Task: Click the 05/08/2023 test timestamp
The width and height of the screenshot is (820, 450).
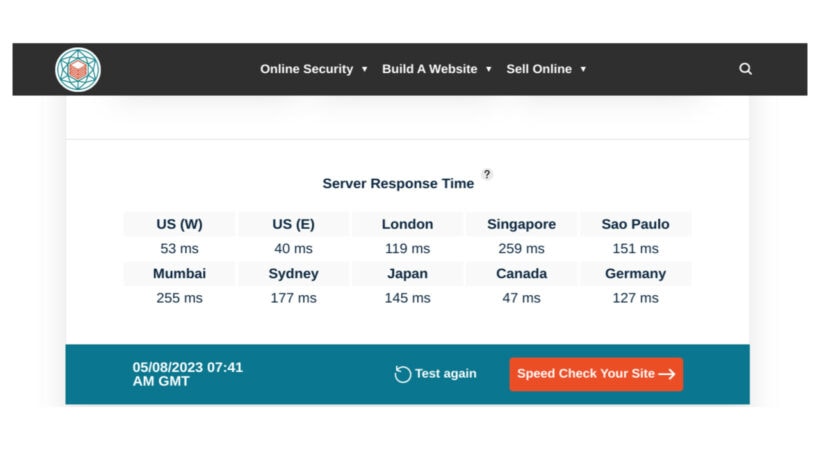Action: [x=188, y=374]
